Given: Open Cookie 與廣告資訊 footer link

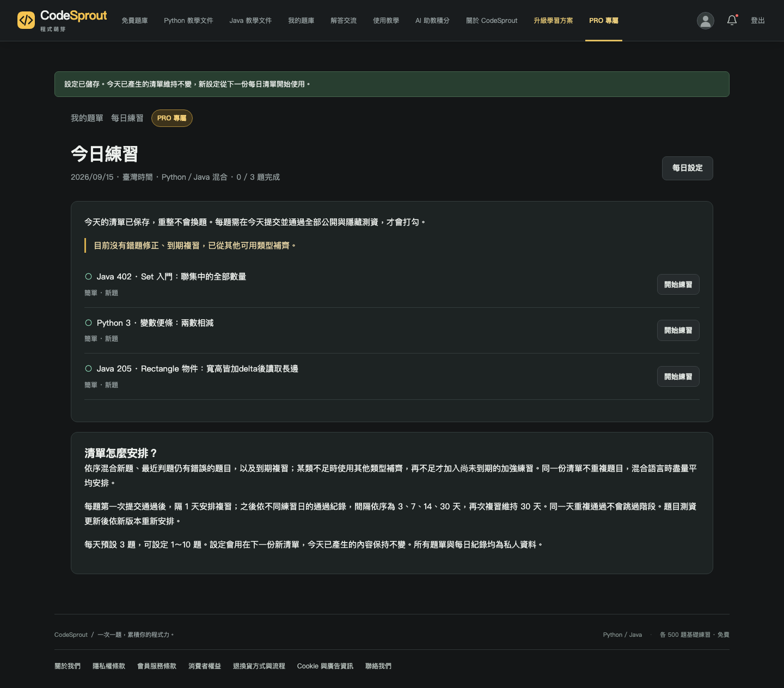Looking at the screenshot, I should (x=325, y=666).
